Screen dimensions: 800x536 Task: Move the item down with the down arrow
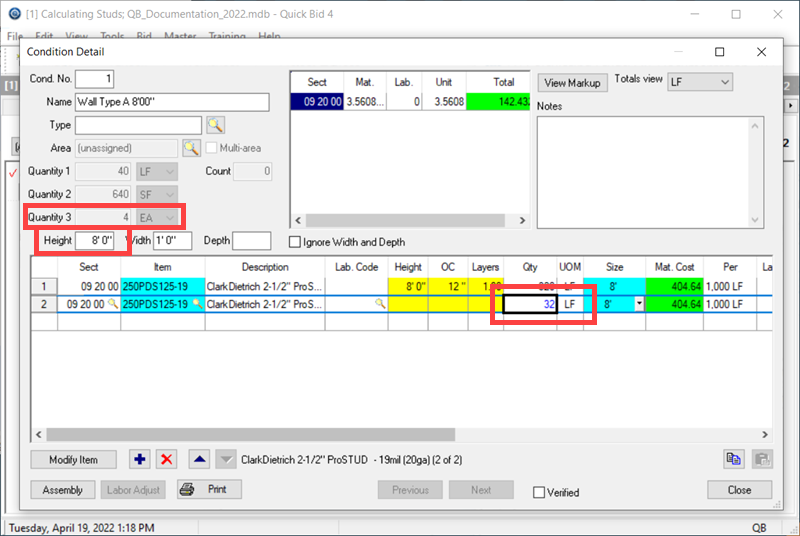coord(226,460)
